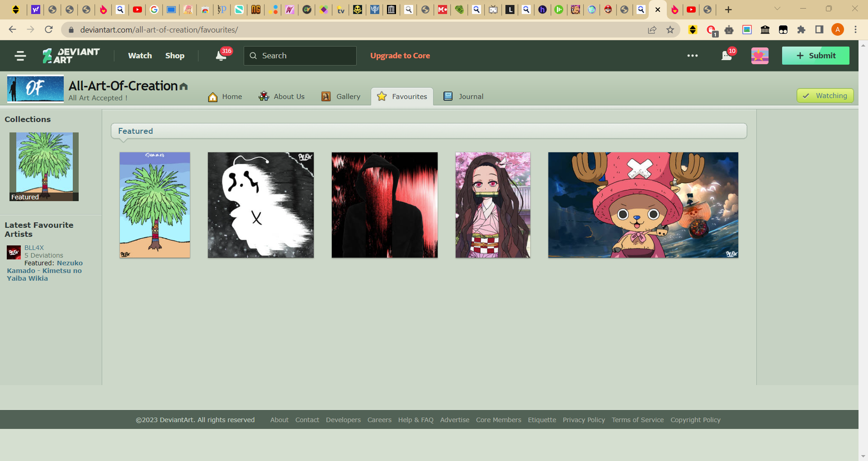Open a new browser tab
Screen dimensions: 868x461
(728, 9)
